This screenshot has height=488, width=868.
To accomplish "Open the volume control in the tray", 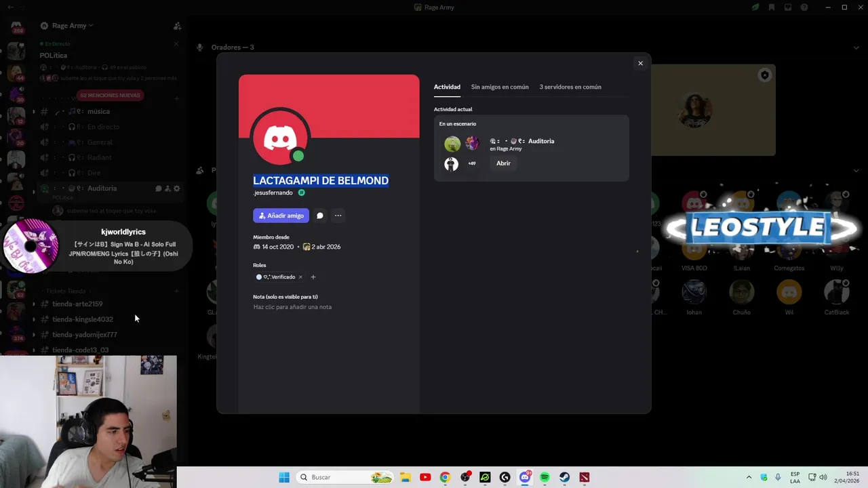I will click(823, 477).
